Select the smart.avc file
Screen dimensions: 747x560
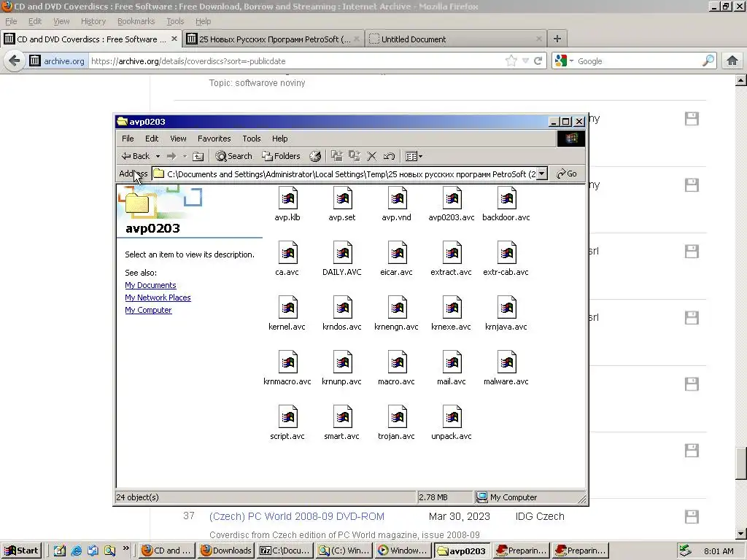(x=342, y=424)
